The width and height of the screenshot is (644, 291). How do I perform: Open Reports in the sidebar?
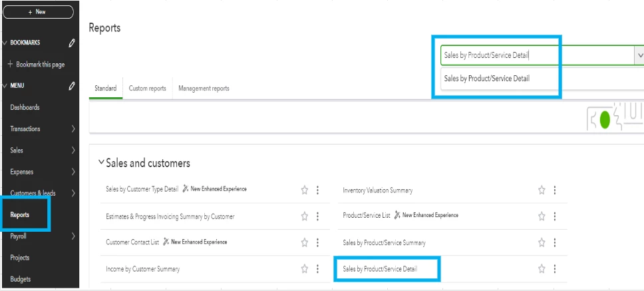(20, 215)
